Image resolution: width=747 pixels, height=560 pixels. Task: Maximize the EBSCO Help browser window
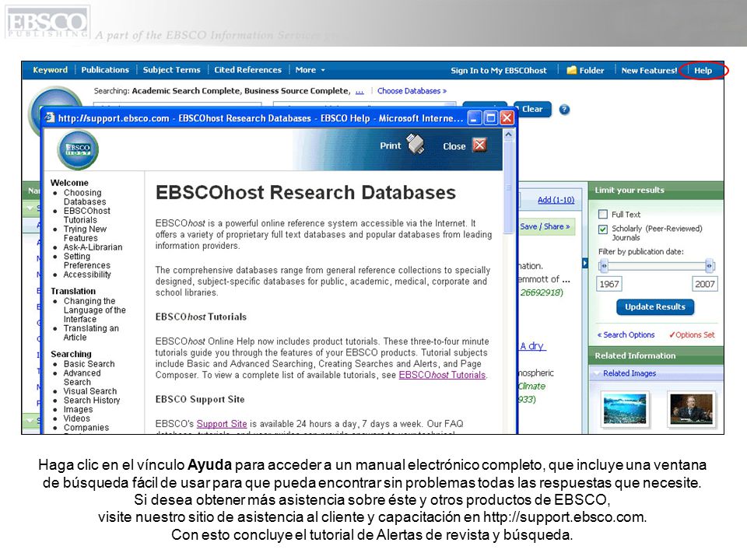490,117
